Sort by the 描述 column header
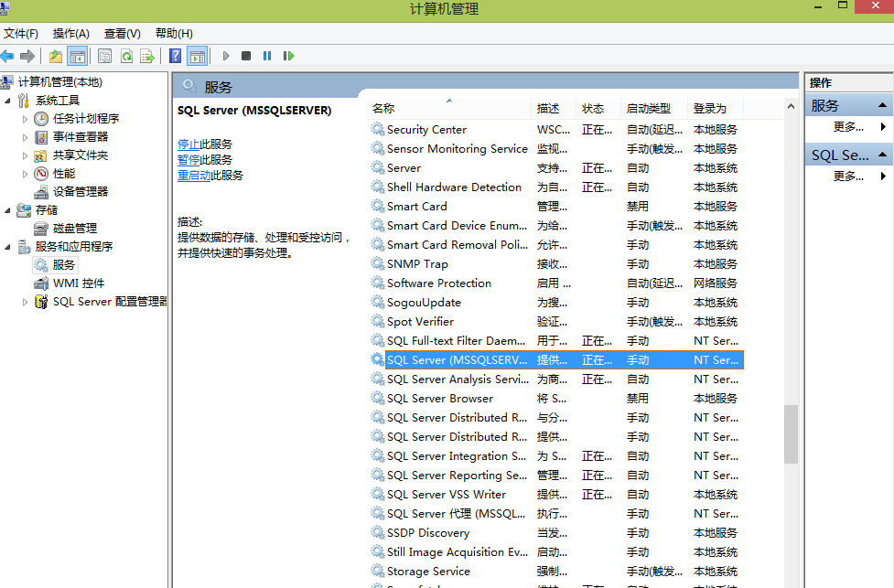This screenshot has width=894, height=588. point(554,108)
